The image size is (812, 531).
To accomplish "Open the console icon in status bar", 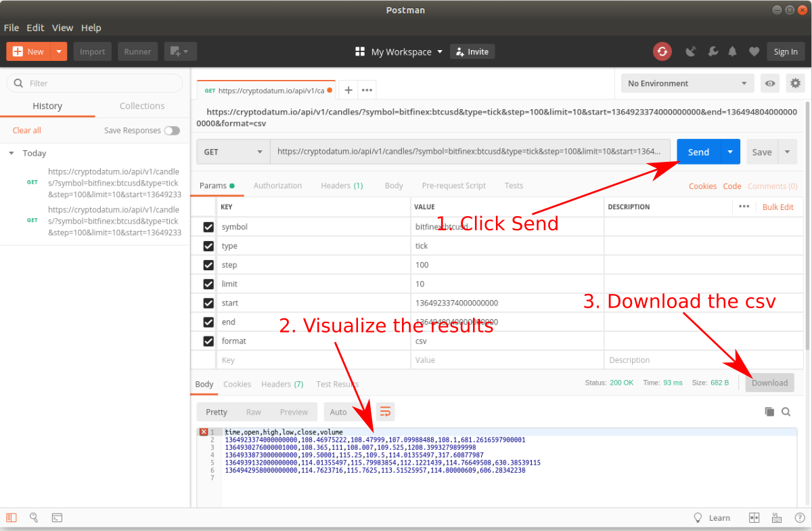I will [58, 518].
